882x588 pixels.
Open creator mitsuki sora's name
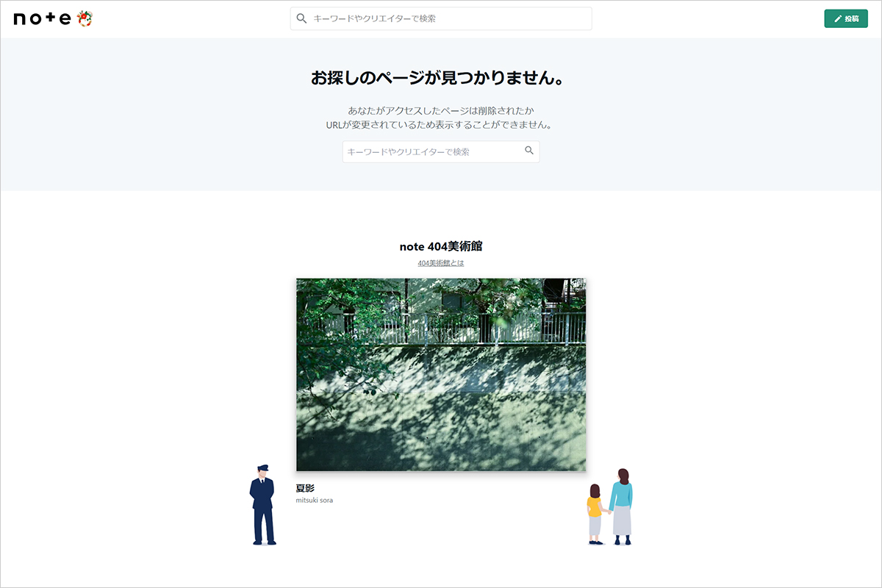[x=315, y=501]
